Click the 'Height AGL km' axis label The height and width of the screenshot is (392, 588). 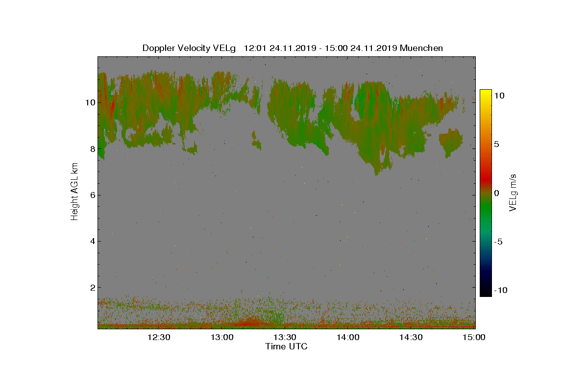(75, 191)
